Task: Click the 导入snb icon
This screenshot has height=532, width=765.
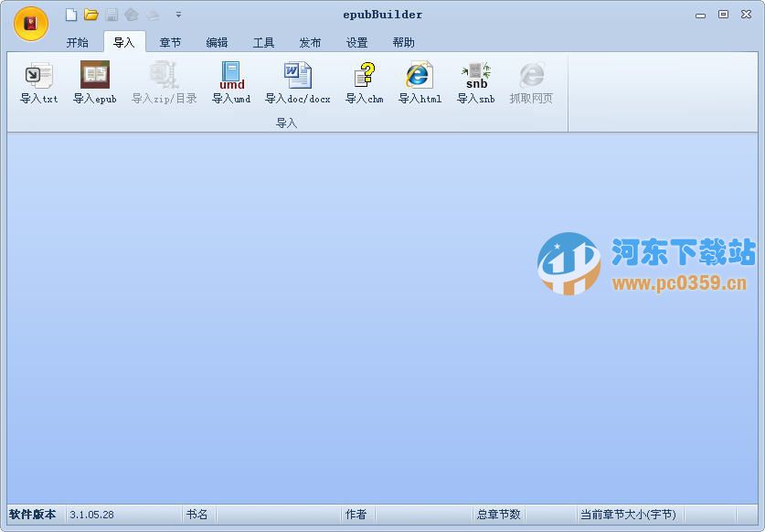Action: (473, 82)
